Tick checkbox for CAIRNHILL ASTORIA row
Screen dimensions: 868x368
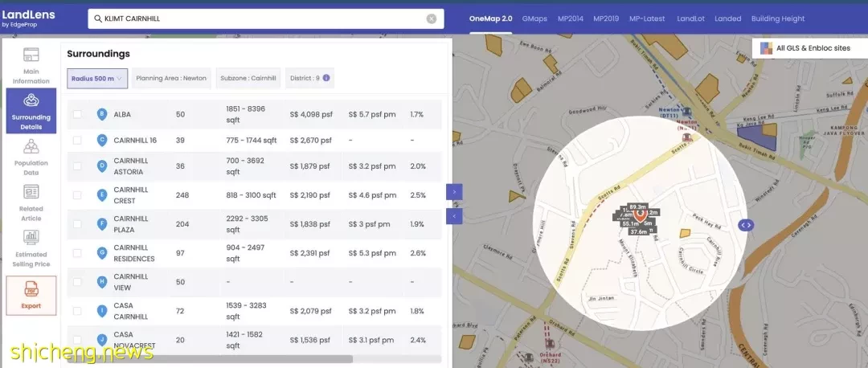tap(77, 166)
